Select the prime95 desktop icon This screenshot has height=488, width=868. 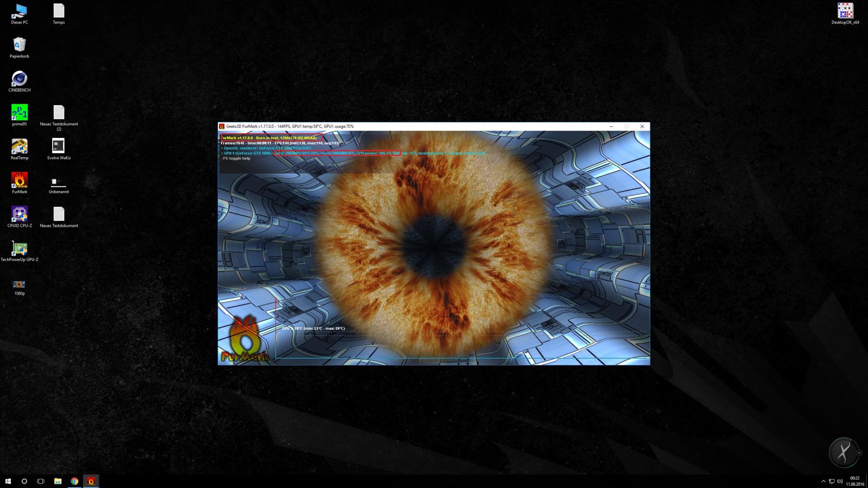tap(19, 115)
